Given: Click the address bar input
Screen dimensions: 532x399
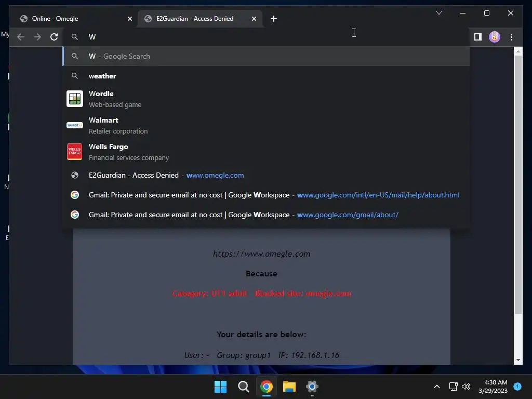Looking at the screenshot, I should 266,37.
